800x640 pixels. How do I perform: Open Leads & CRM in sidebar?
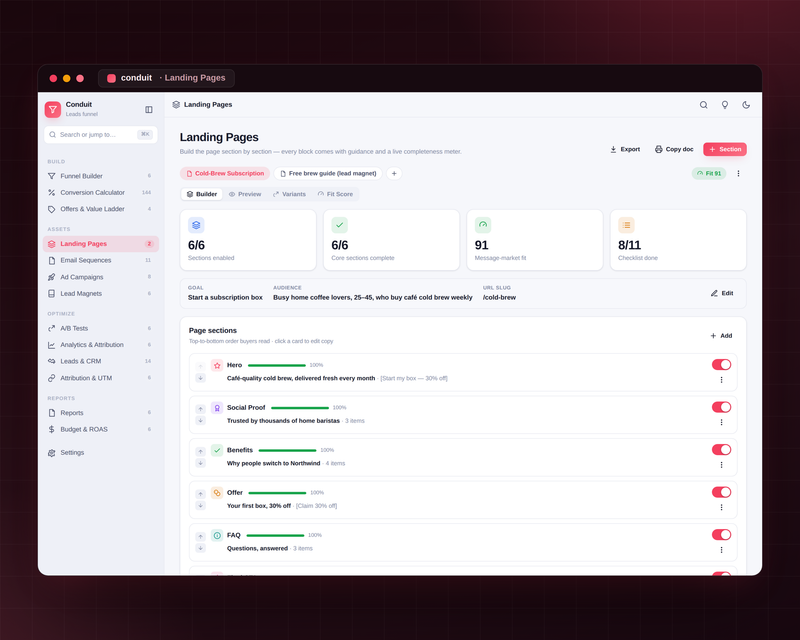coord(101,361)
